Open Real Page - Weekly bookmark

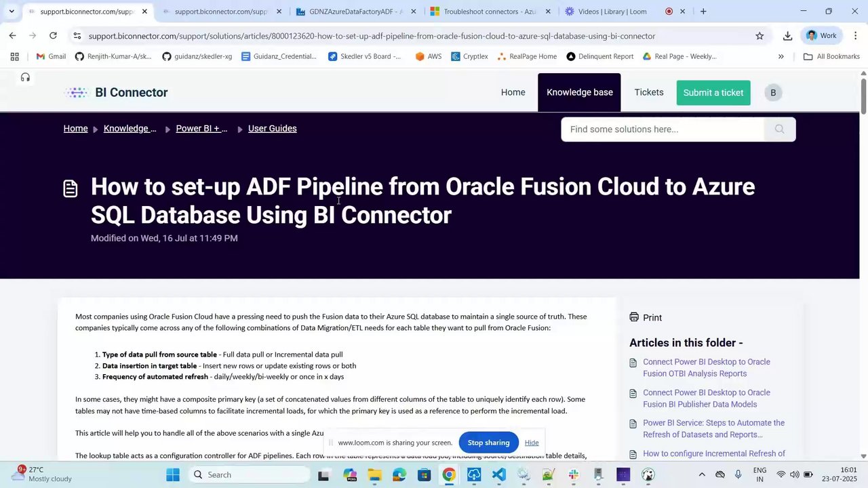tap(679, 56)
